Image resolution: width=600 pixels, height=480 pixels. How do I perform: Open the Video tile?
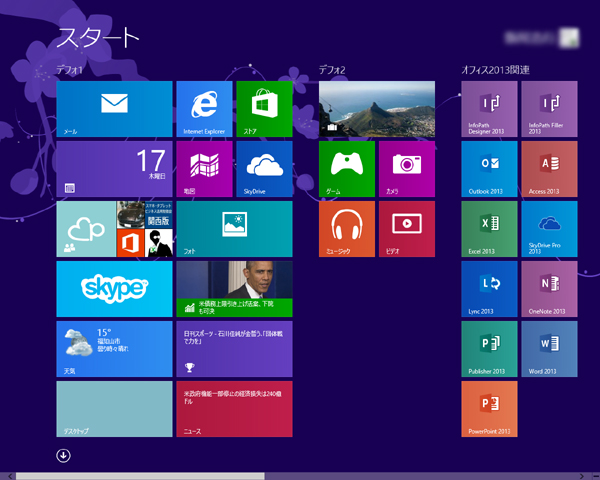(x=407, y=229)
